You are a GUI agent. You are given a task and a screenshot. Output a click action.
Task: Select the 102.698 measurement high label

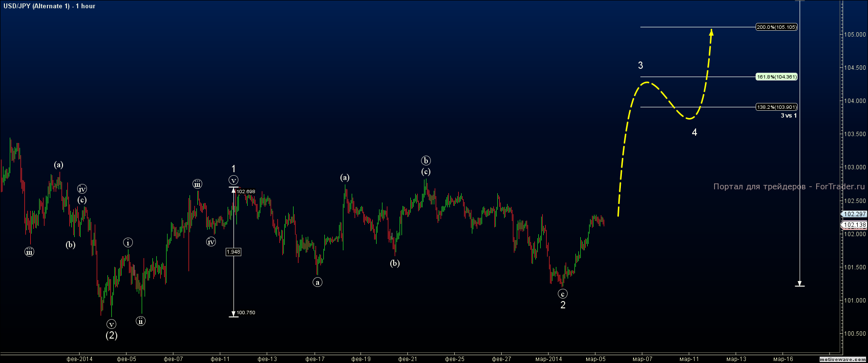coord(246,192)
